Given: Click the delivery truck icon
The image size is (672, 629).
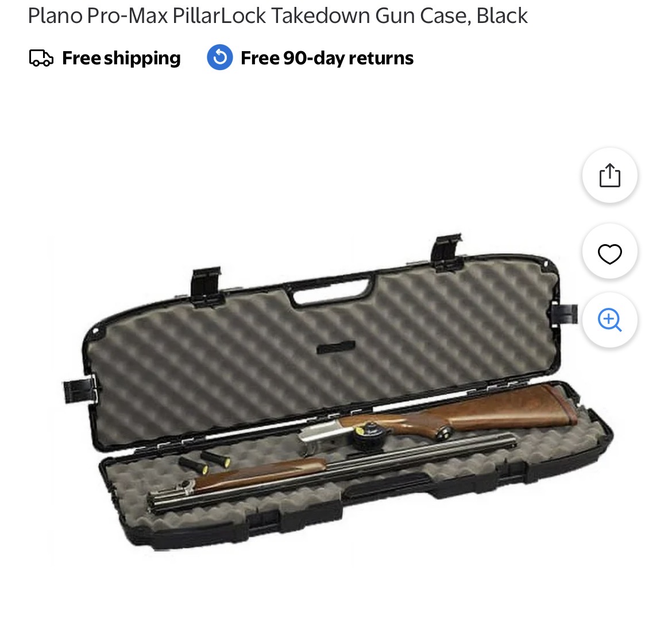Looking at the screenshot, I should pos(41,58).
